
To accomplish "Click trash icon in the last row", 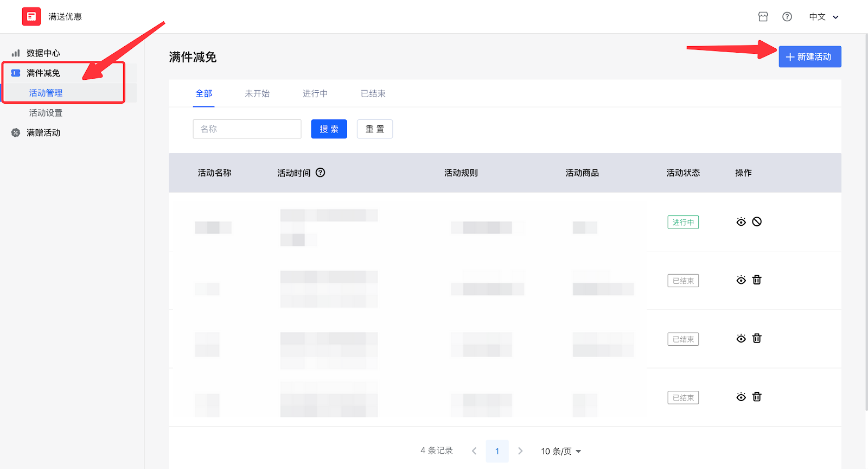I will pyautogui.click(x=757, y=397).
